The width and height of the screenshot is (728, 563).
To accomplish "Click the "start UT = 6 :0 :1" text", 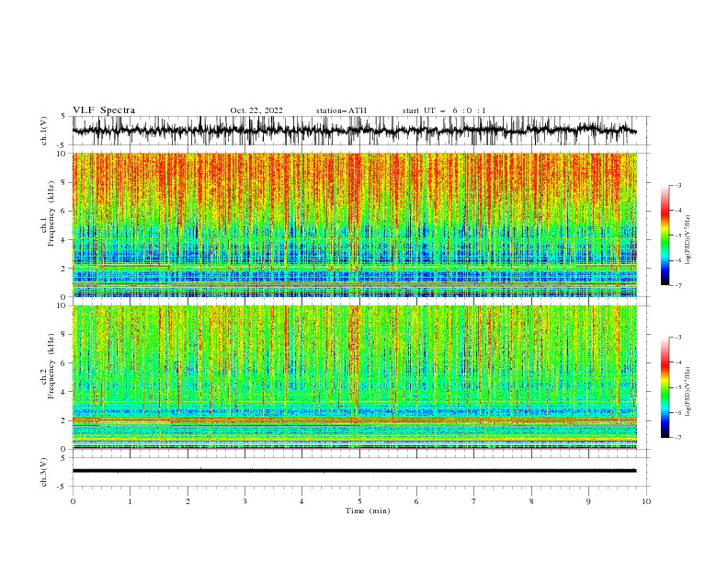I will [444, 110].
